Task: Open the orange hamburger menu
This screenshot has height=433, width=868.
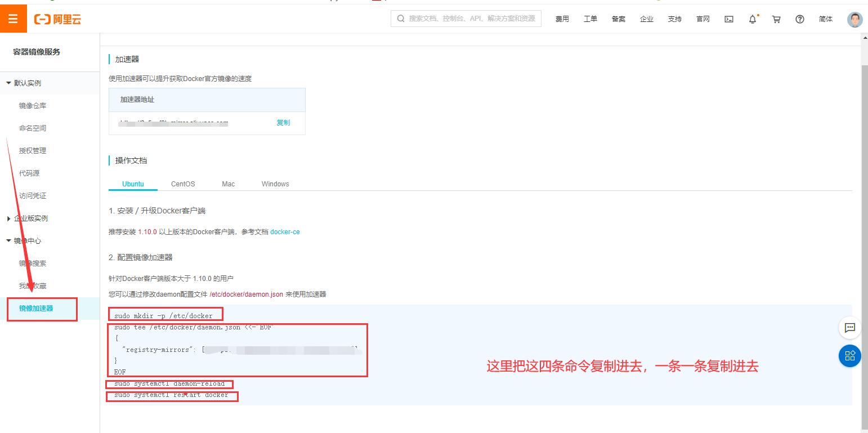Action: [14, 19]
